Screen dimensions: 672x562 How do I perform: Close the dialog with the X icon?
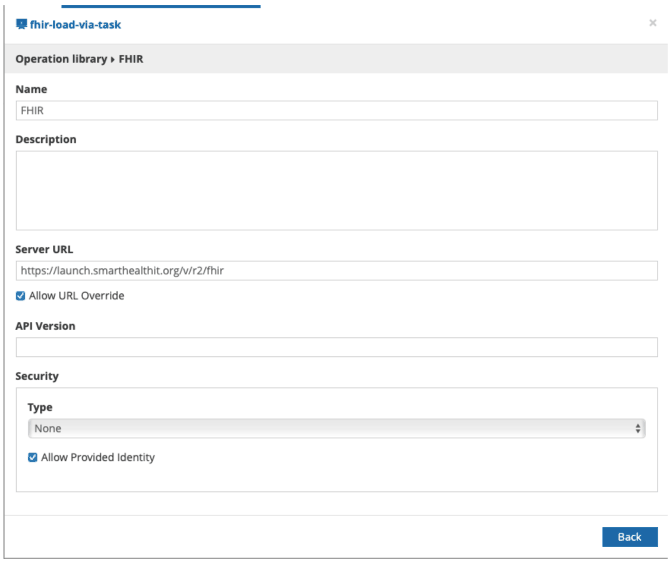click(653, 23)
